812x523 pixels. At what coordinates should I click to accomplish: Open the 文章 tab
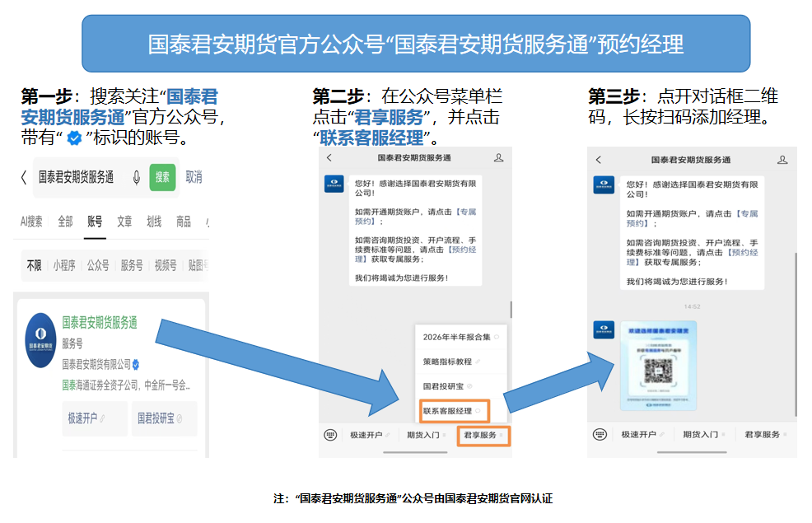point(124,222)
